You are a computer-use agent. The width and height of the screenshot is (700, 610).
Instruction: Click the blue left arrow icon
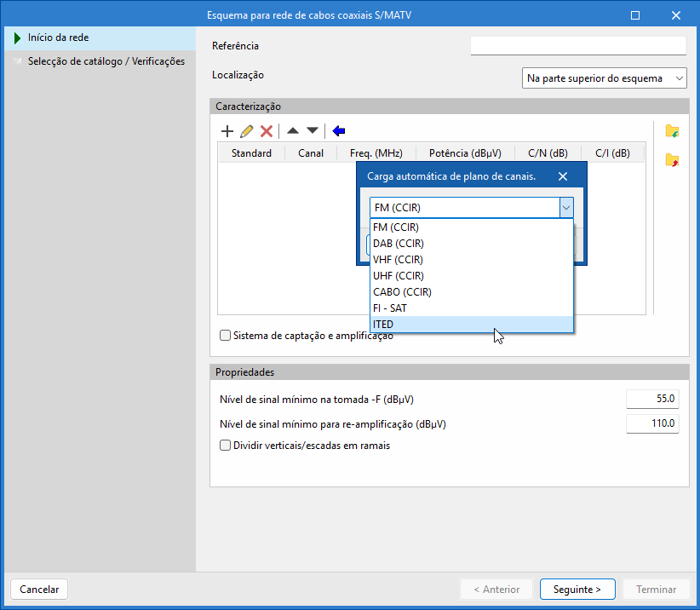[339, 131]
